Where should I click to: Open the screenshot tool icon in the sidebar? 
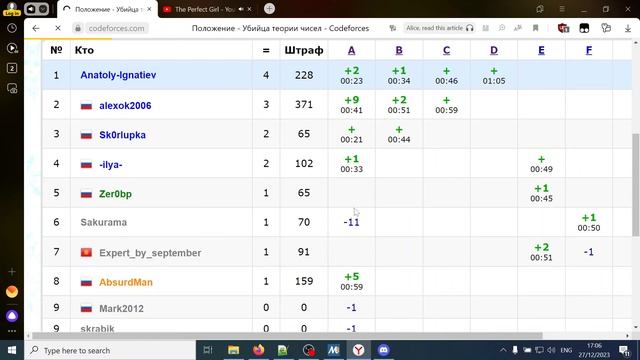pyautogui.click(x=12, y=88)
